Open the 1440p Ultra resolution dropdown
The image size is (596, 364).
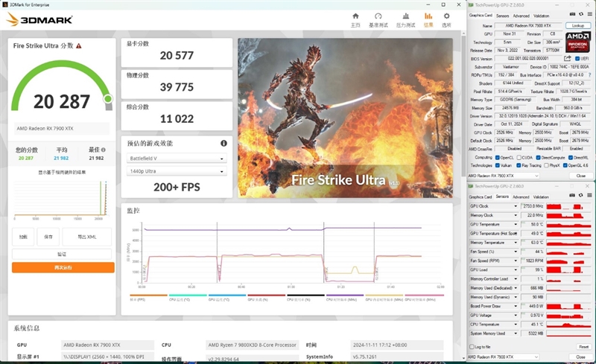[177, 171]
